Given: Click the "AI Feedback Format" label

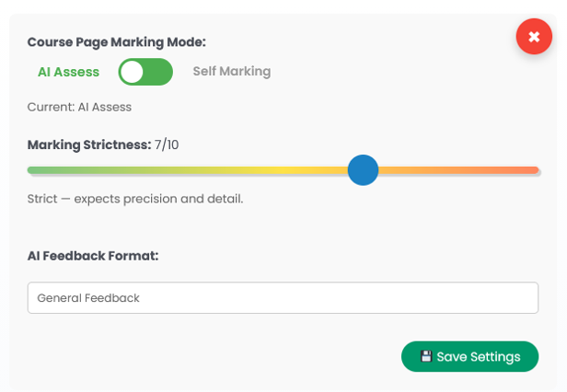Looking at the screenshot, I should tap(93, 256).
